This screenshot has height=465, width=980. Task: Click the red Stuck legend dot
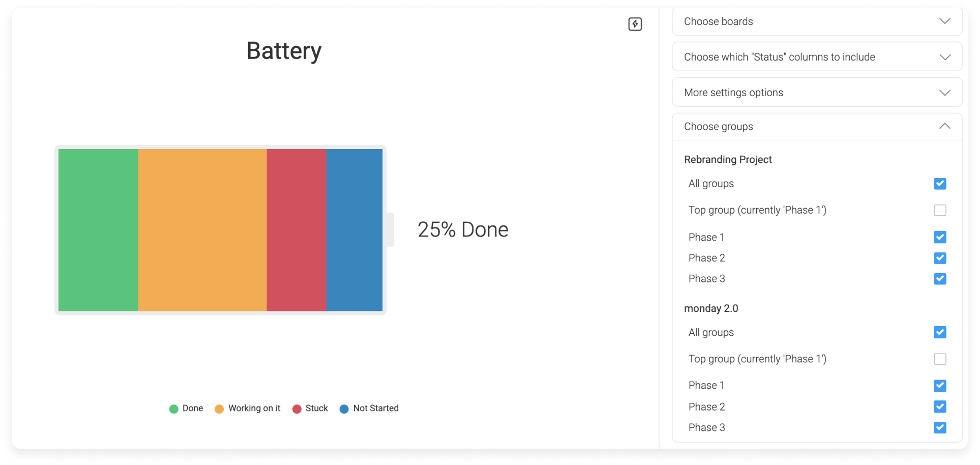pos(297,409)
